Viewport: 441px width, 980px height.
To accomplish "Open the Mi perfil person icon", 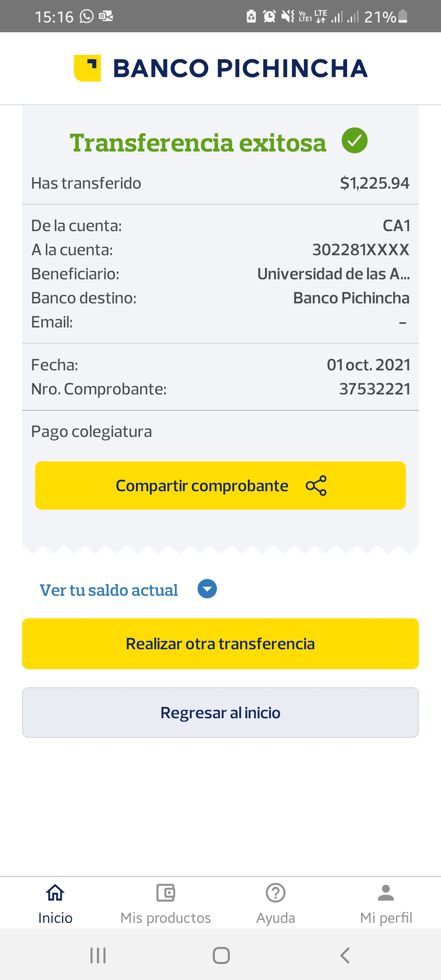I will coord(386,893).
